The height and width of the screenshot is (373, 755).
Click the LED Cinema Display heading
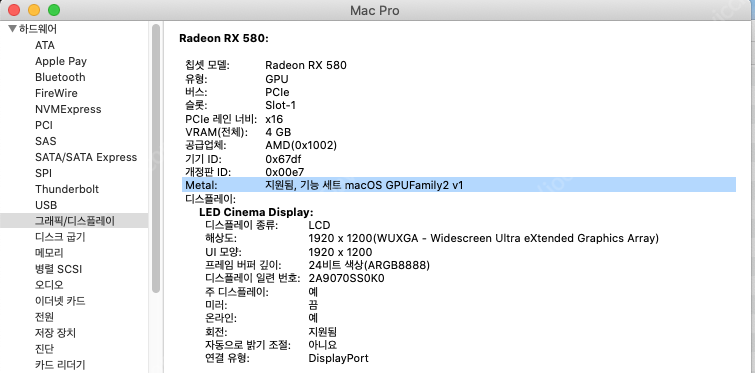tap(256, 212)
